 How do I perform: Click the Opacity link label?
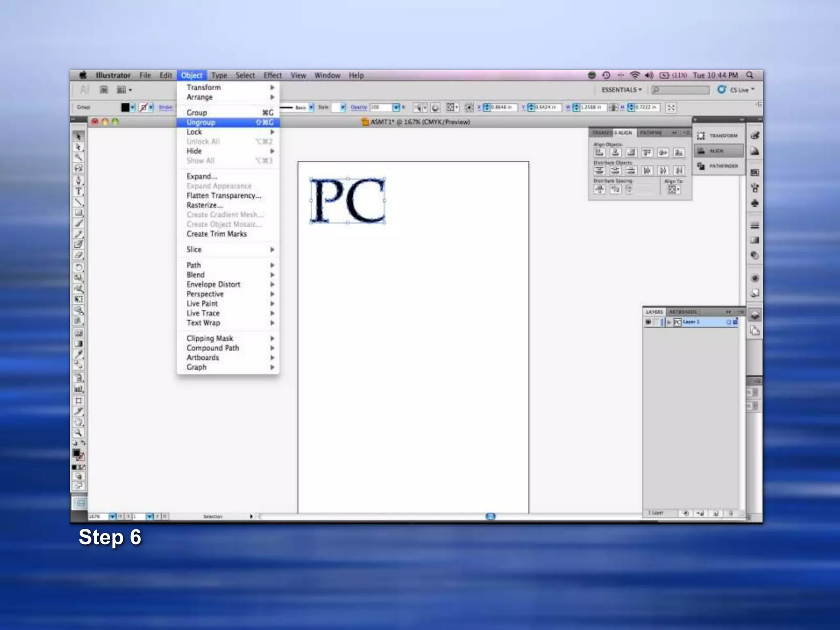pyautogui.click(x=358, y=107)
